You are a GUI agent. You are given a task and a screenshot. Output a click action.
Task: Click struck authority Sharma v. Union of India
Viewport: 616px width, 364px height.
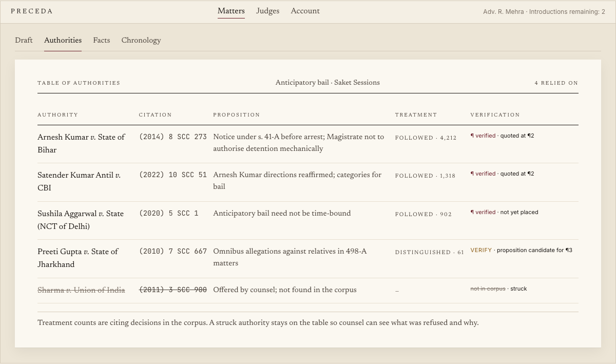[x=81, y=291]
